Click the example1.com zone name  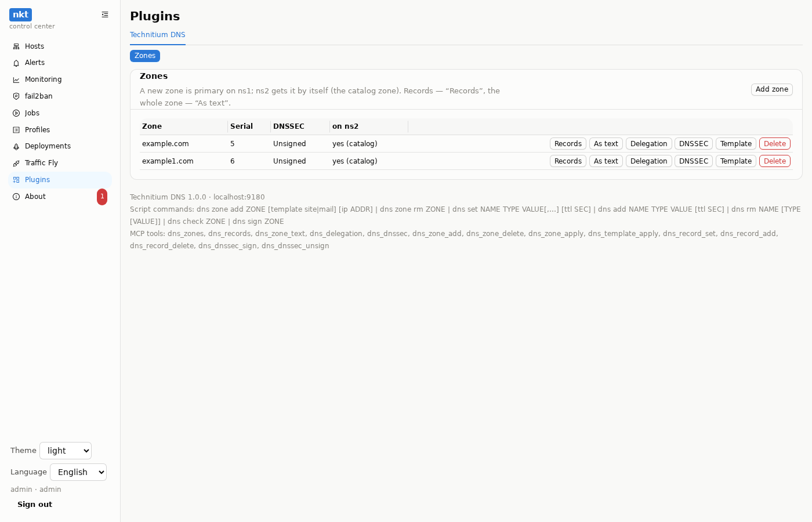[168, 161]
